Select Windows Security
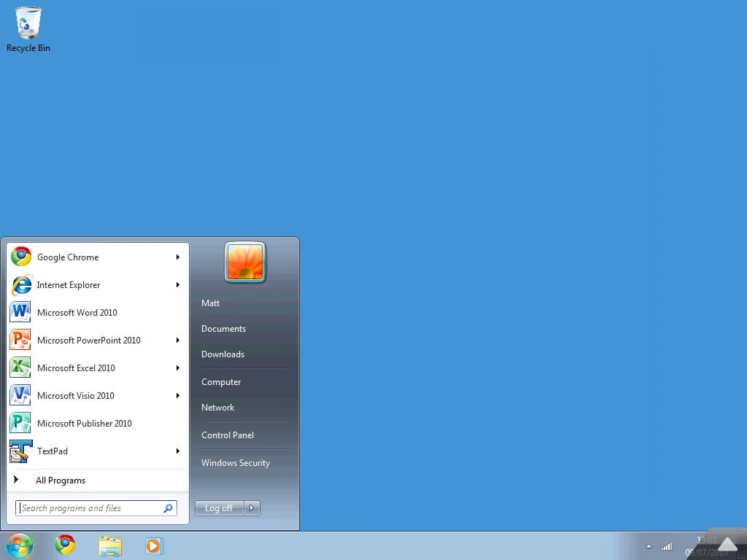 coord(236,463)
